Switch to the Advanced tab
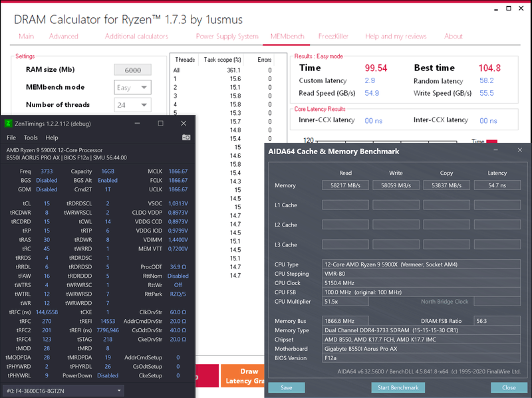The height and width of the screenshot is (398, 532). (63, 37)
